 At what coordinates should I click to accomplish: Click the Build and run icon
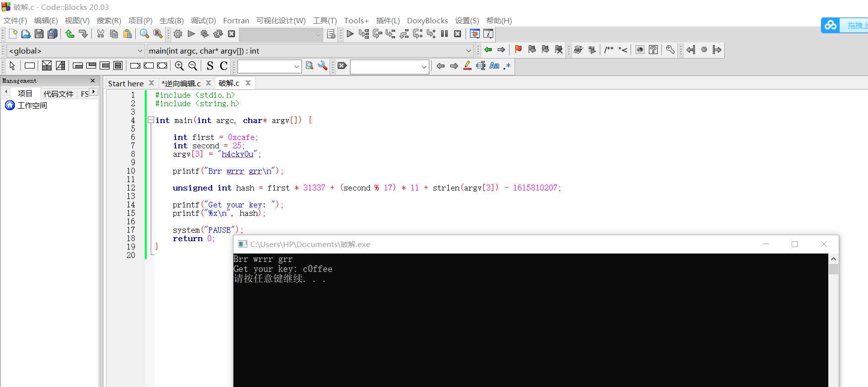pyautogui.click(x=205, y=34)
